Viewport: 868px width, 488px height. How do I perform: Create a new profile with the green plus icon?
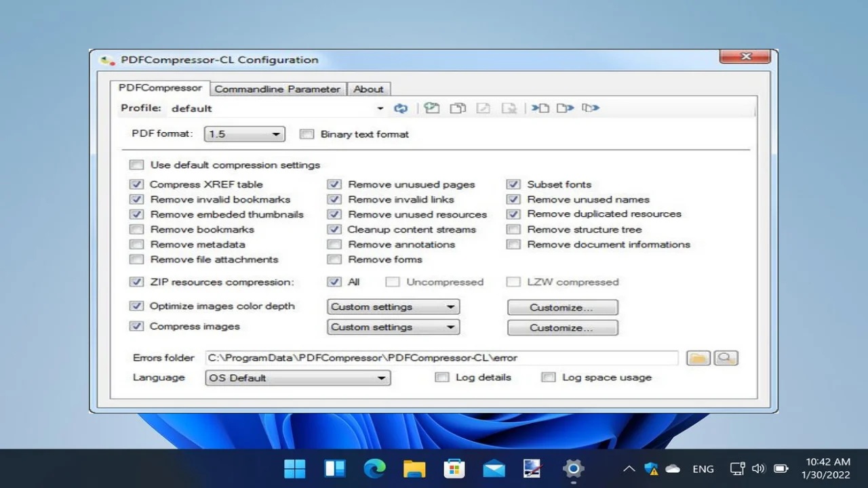click(432, 108)
